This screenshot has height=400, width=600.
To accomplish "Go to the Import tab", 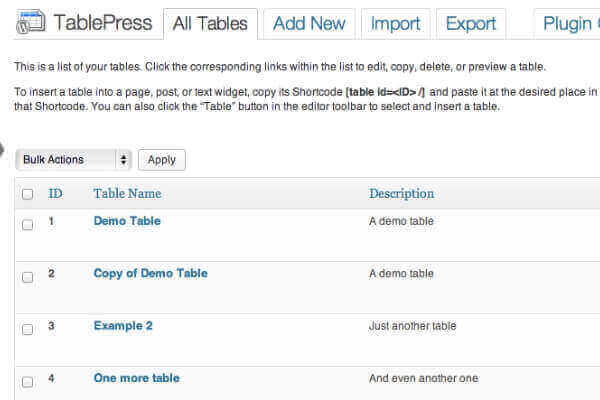I will (395, 24).
